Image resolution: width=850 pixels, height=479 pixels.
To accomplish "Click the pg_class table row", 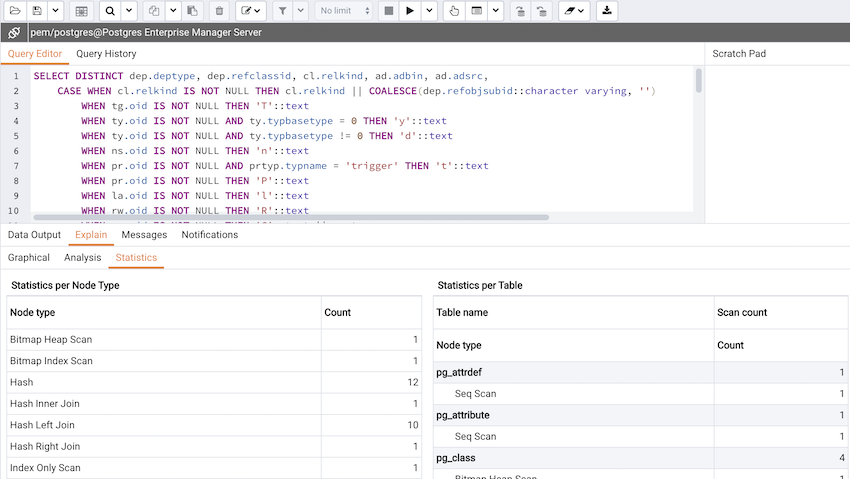I will [641, 458].
